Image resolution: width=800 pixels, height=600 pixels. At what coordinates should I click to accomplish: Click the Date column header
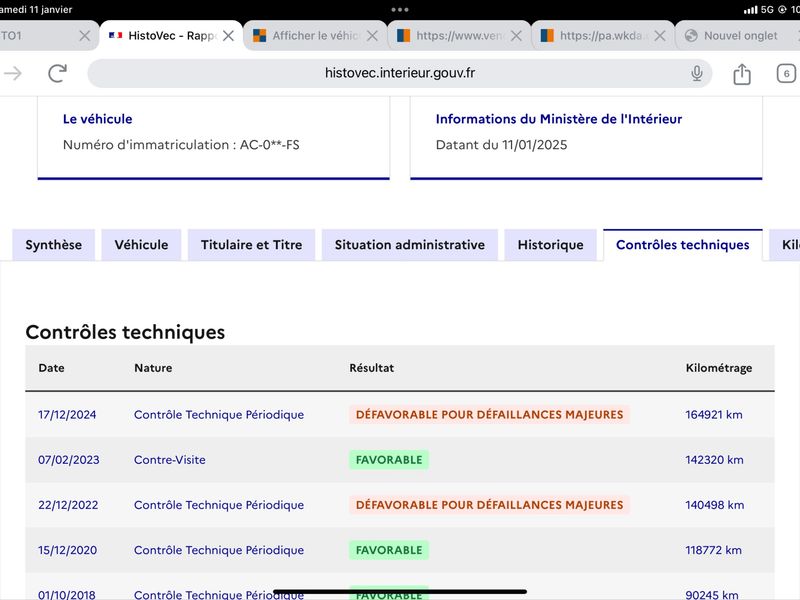point(52,368)
